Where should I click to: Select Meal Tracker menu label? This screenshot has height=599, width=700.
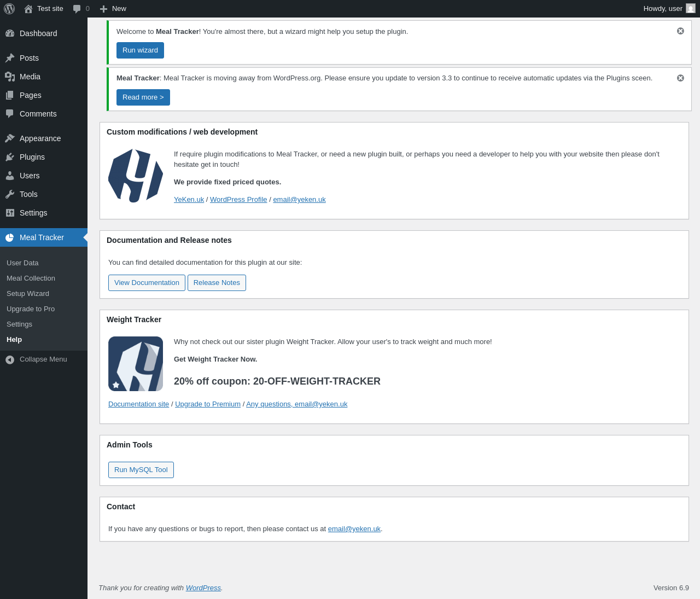tap(42, 237)
